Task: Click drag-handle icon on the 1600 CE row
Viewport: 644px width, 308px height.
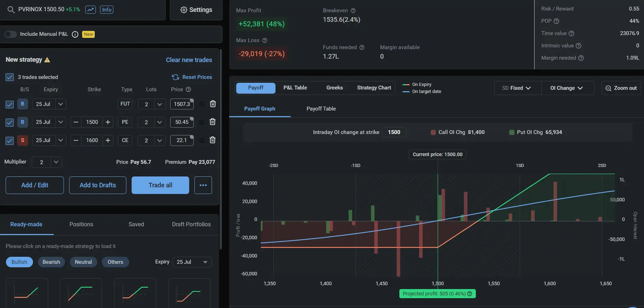Action: [x=202, y=140]
